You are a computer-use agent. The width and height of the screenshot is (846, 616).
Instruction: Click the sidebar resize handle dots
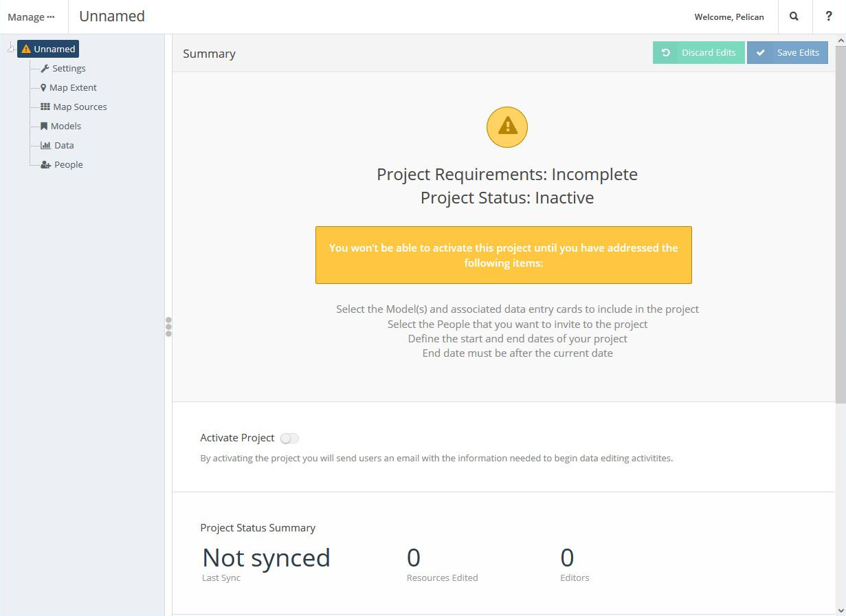(168, 327)
